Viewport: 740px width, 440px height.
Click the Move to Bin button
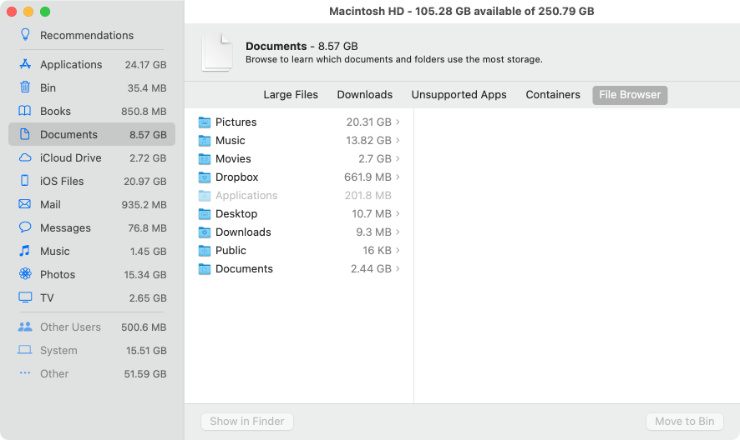[684, 421]
